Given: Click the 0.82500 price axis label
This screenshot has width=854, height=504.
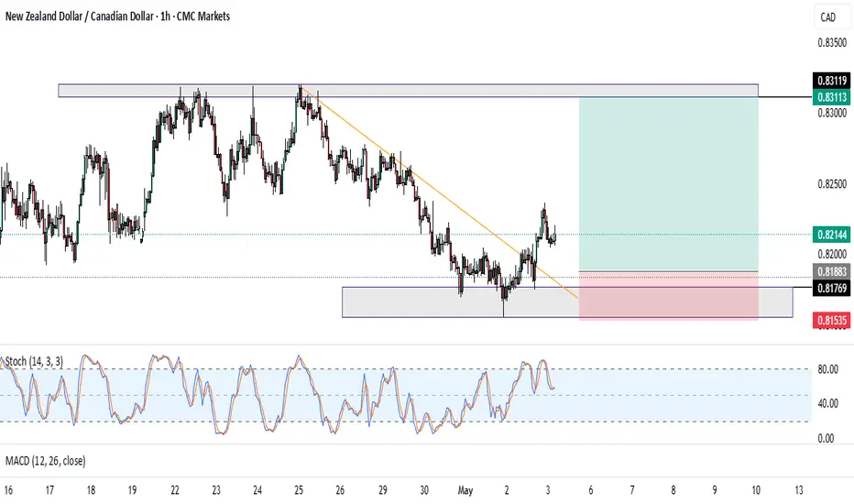Looking at the screenshot, I should pos(832,184).
